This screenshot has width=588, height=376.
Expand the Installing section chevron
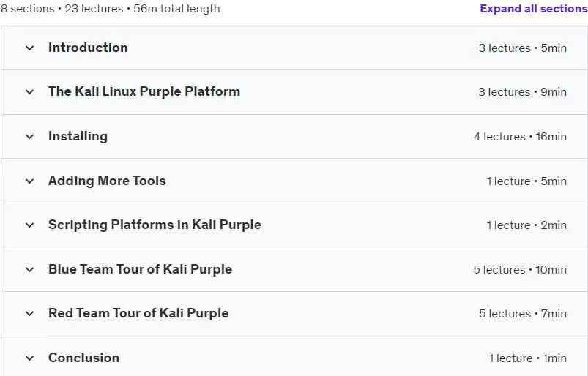[29, 136]
